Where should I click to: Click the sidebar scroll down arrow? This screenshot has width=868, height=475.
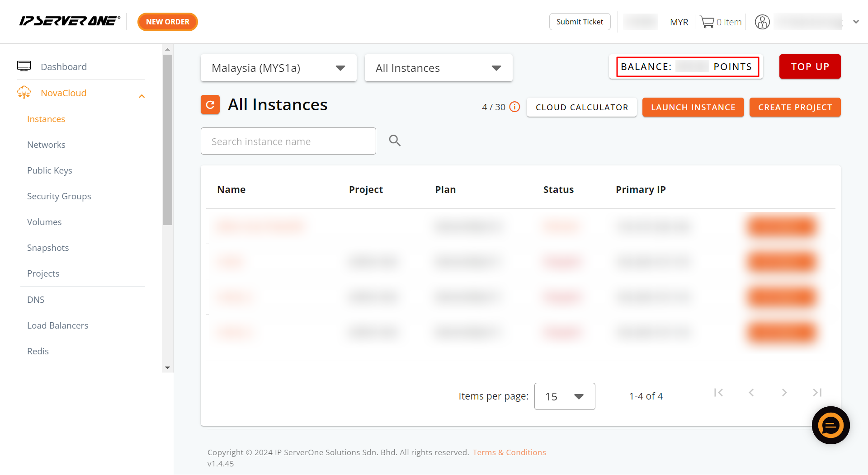(x=167, y=367)
